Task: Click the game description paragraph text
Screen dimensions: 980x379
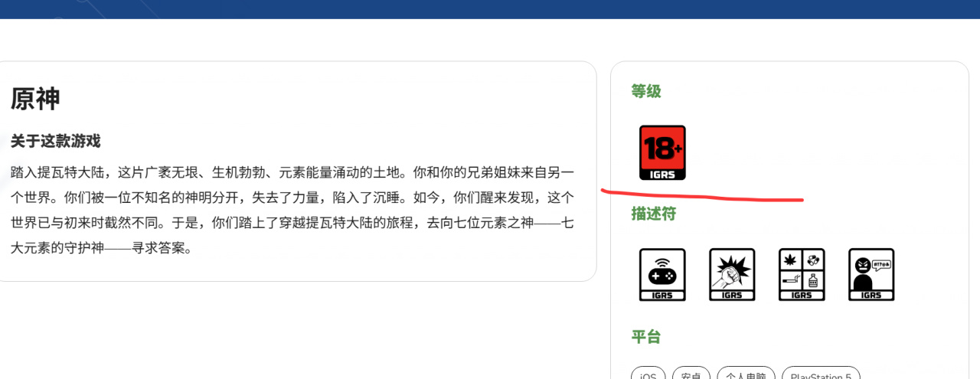Action: 292,210
